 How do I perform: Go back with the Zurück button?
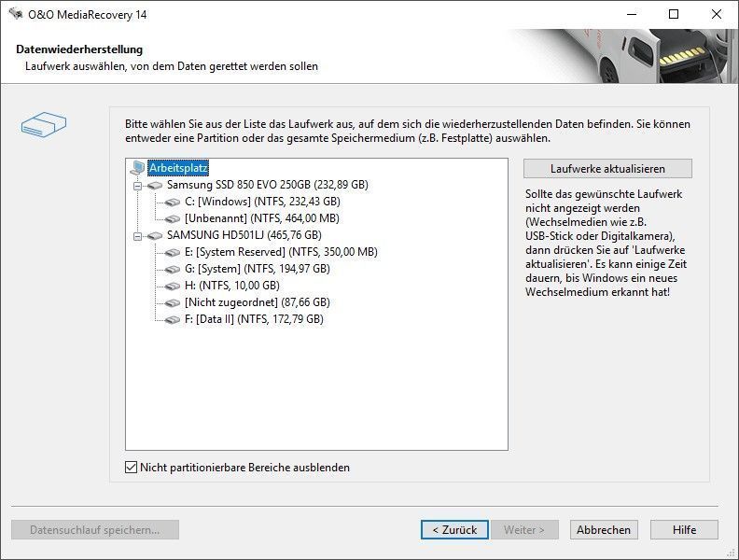click(453, 529)
